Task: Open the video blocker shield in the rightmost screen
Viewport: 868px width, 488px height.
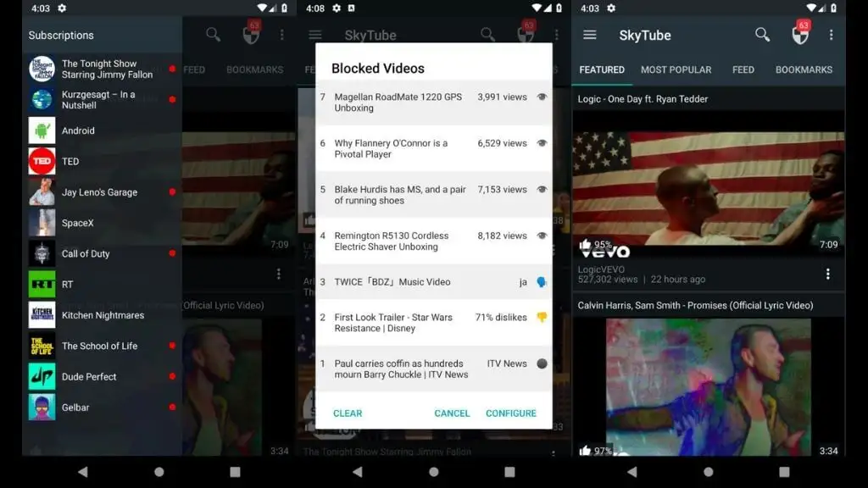Action: (x=799, y=35)
